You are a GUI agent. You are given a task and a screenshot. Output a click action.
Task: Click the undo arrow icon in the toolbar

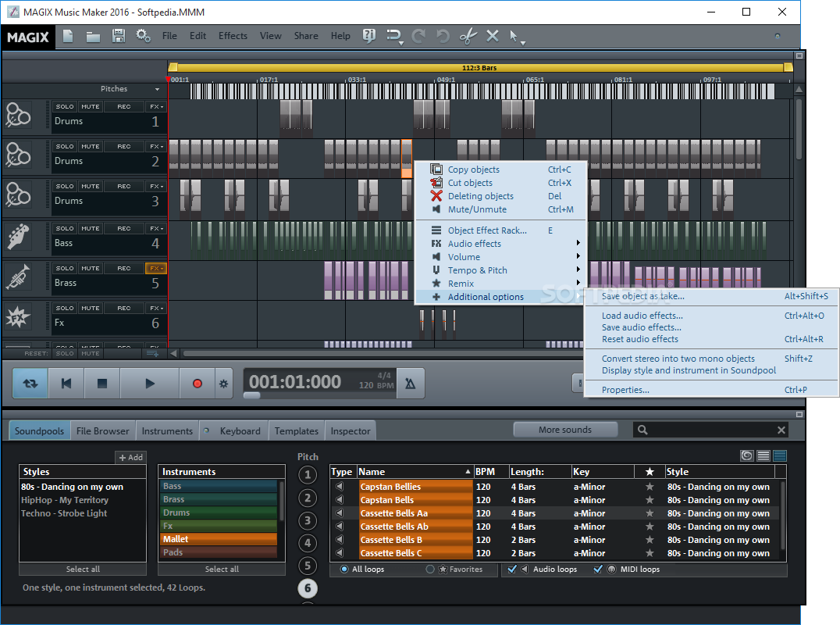tap(443, 36)
